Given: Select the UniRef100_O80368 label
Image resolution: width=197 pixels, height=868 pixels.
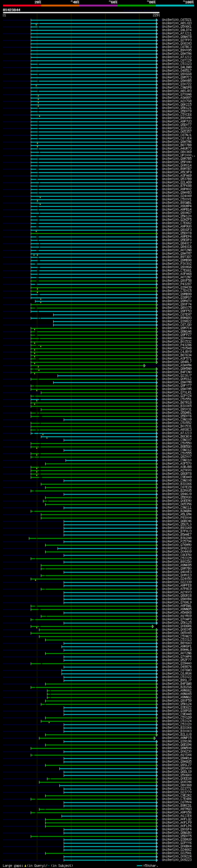Looking at the screenshot, I should point(176,785).
